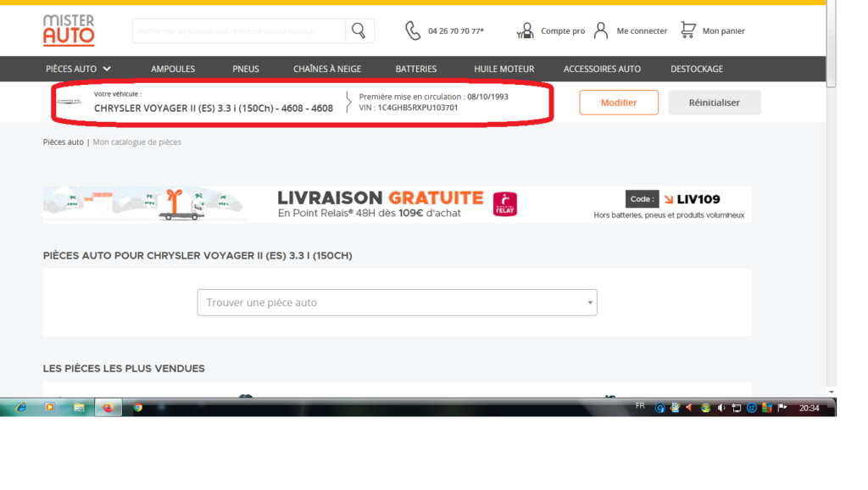Open the Huile moteur menu
This screenshot has width=868, height=490.
point(504,69)
